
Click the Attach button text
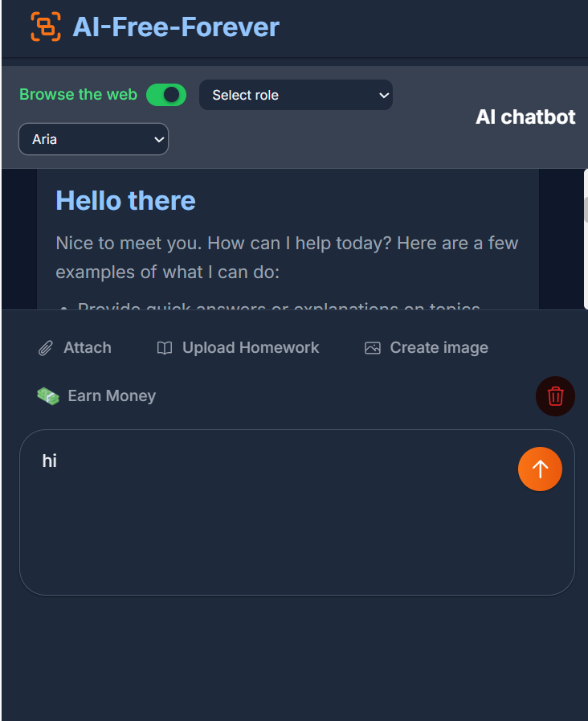click(x=88, y=347)
